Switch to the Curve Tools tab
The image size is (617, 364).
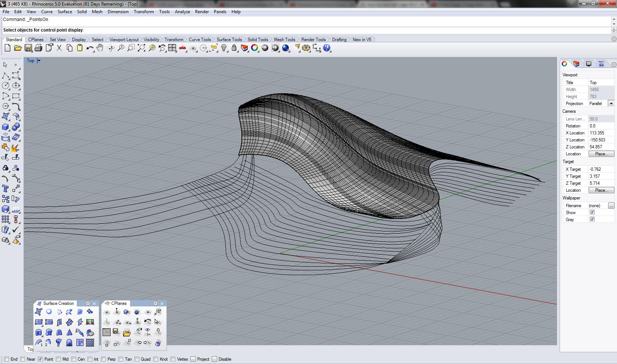click(200, 40)
